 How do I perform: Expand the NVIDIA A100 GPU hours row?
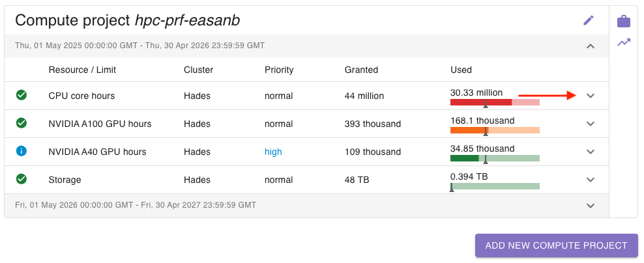point(591,124)
